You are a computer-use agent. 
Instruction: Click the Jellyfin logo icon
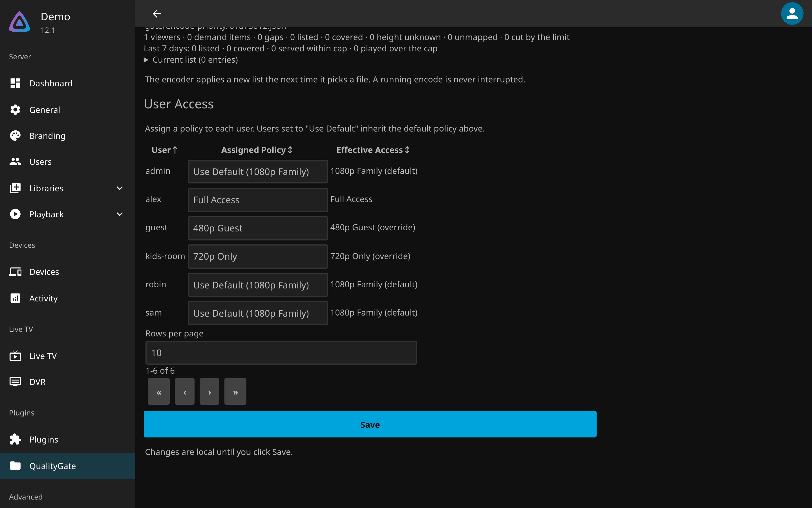click(x=19, y=22)
